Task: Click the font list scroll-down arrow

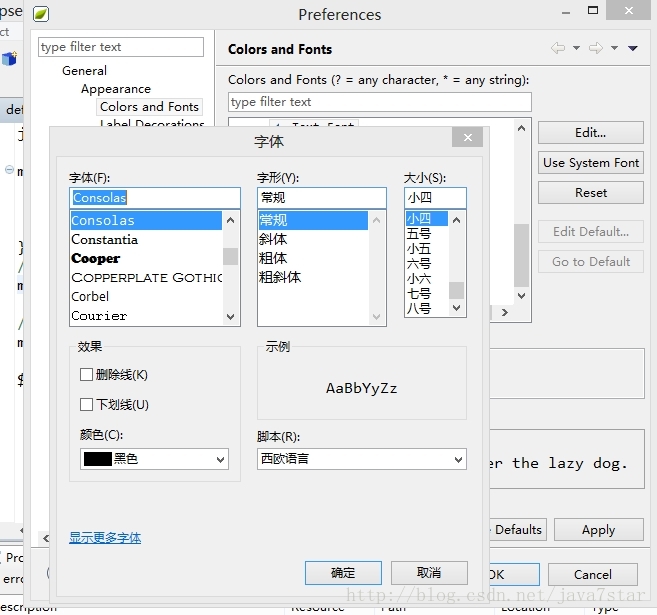Action: pos(230,317)
